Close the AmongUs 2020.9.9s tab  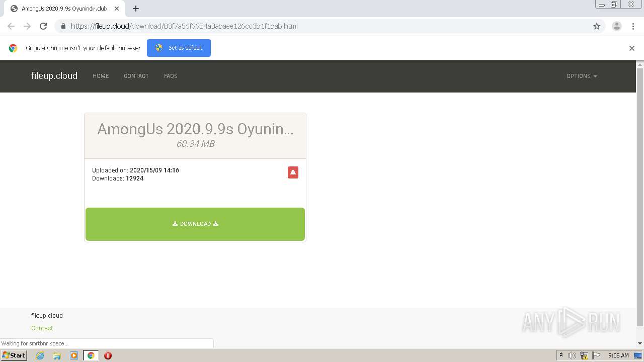point(117,9)
